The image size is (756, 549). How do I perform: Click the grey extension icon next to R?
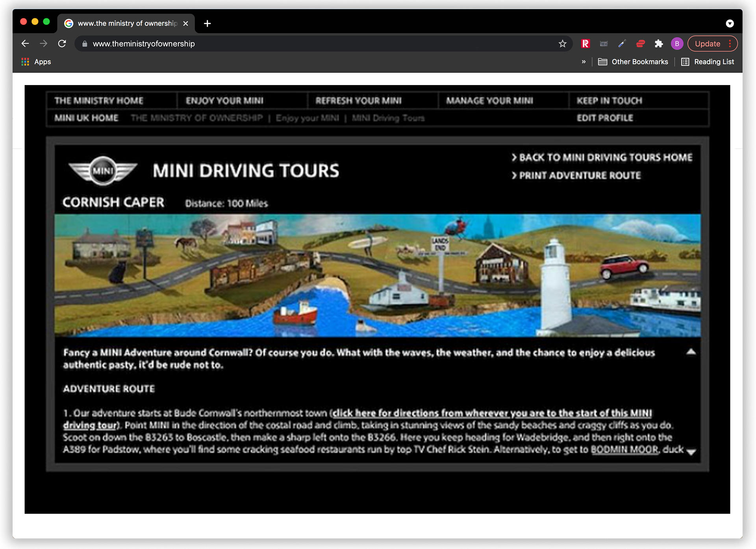click(x=604, y=44)
